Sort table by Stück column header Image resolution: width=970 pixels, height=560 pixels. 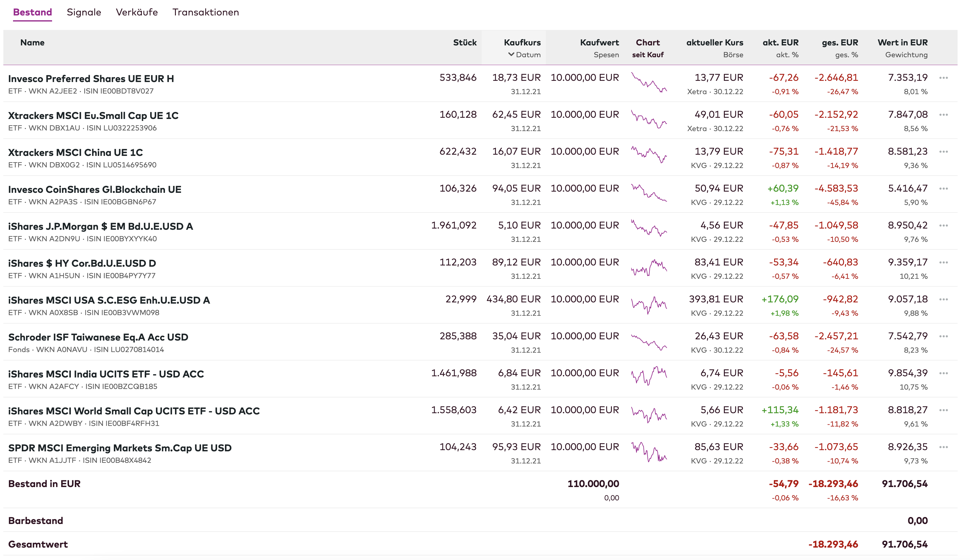pos(465,43)
